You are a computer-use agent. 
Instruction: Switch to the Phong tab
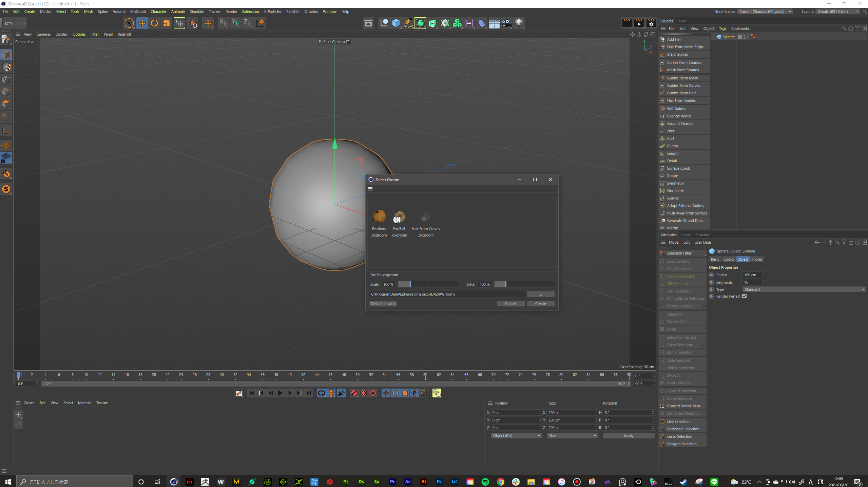pos(756,259)
